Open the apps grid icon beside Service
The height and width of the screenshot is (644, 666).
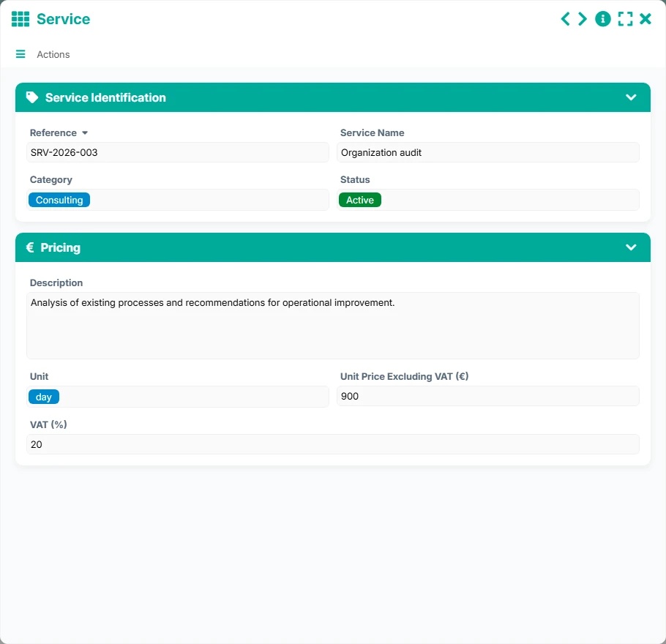click(20, 19)
